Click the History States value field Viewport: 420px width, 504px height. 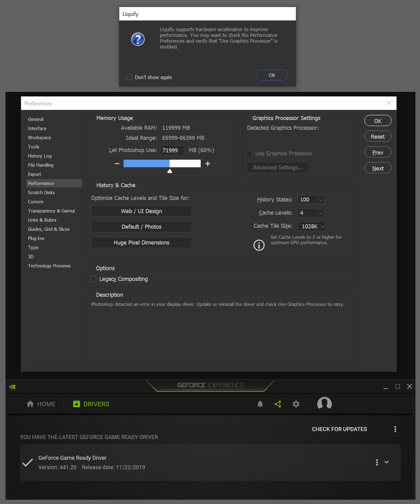pos(307,200)
